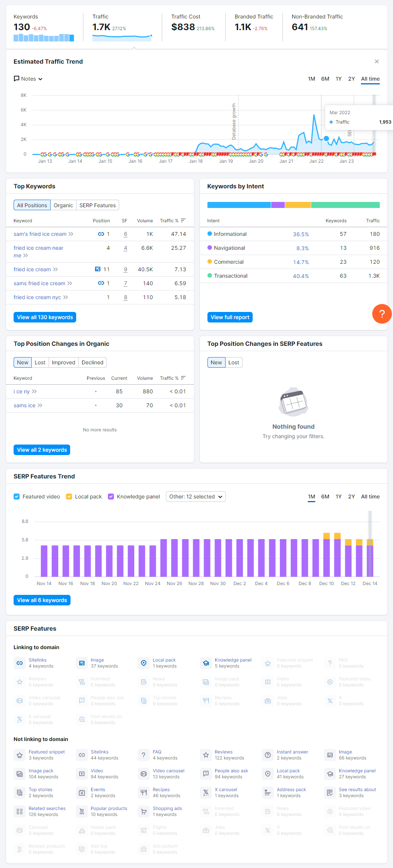The image size is (393, 868).
Task: Click the Reviews star icon with 122 keywords
Action: (x=206, y=755)
